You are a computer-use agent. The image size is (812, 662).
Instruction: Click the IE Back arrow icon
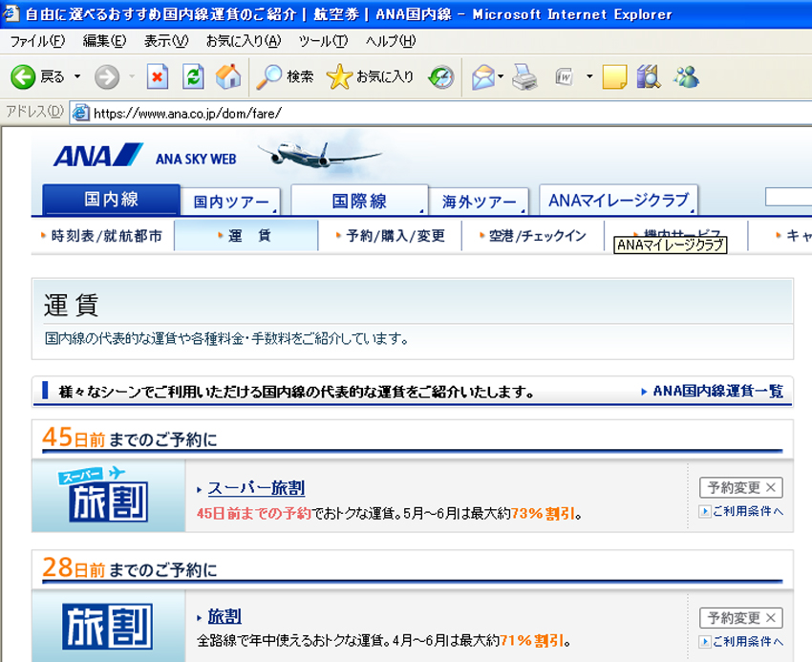click(x=23, y=77)
